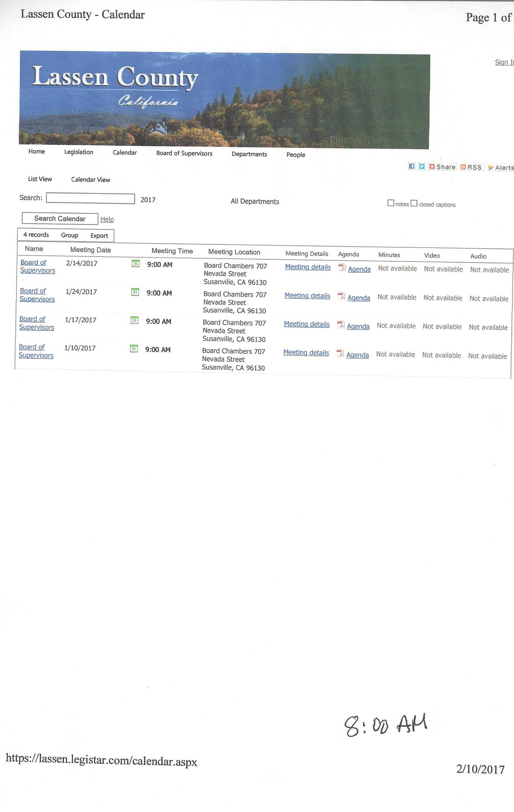Share page via the Facebook icon
Image resolution: width=514 pixels, height=812 pixels.
click(x=411, y=166)
